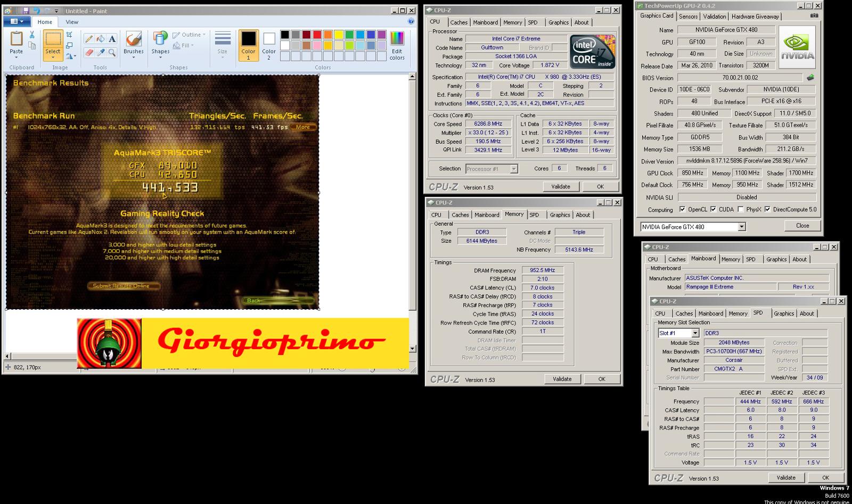
Task: Switch to Sensors tab in GPU-Z
Action: pos(688,16)
